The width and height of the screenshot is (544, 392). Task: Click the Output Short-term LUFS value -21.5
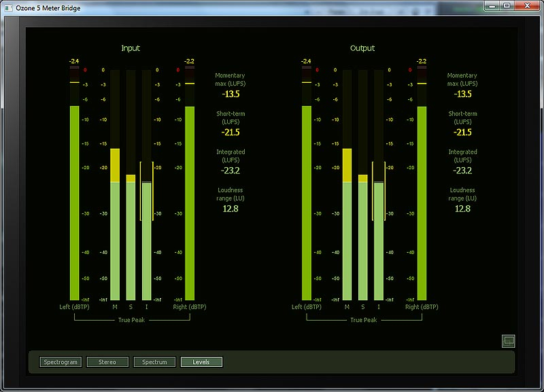click(462, 132)
